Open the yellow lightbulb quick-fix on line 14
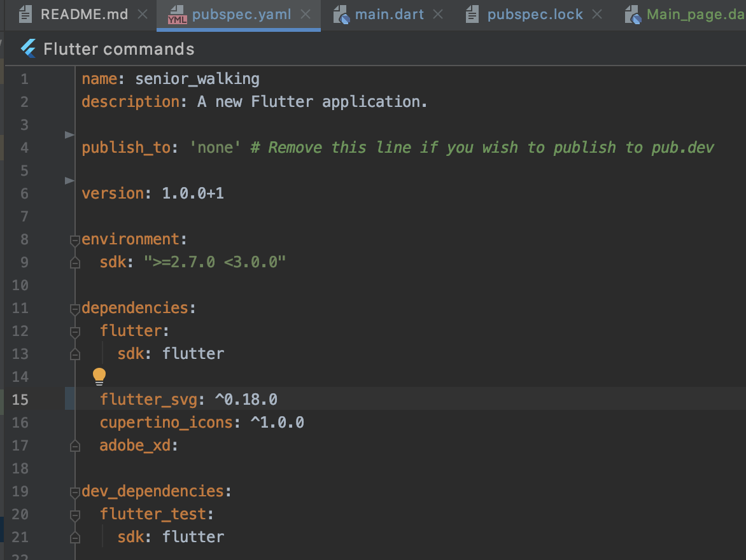The image size is (746, 560). click(99, 376)
